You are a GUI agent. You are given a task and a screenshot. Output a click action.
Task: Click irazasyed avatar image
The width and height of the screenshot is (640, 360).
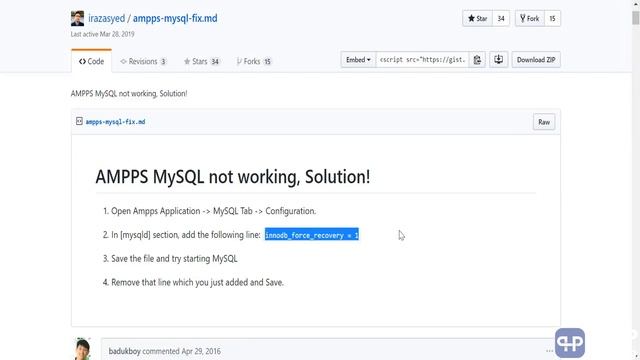(x=77, y=19)
